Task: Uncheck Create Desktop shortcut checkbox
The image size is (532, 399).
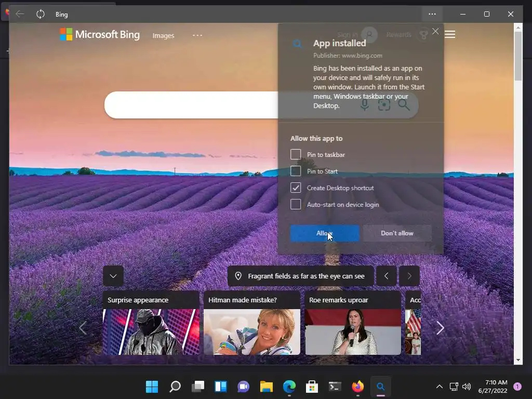Action: [296, 188]
